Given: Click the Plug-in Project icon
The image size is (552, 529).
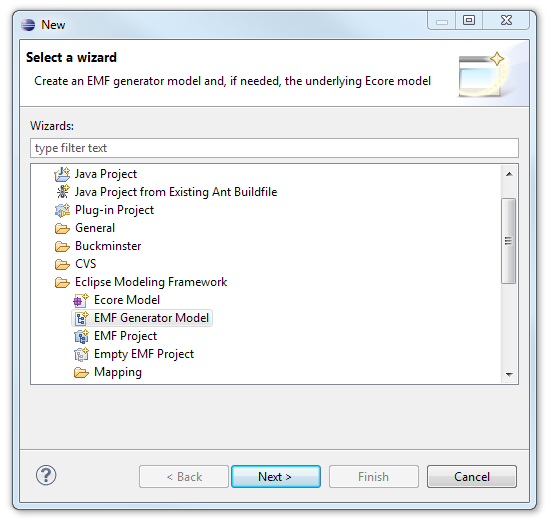Looking at the screenshot, I should pyautogui.click(x=62, y=210).
